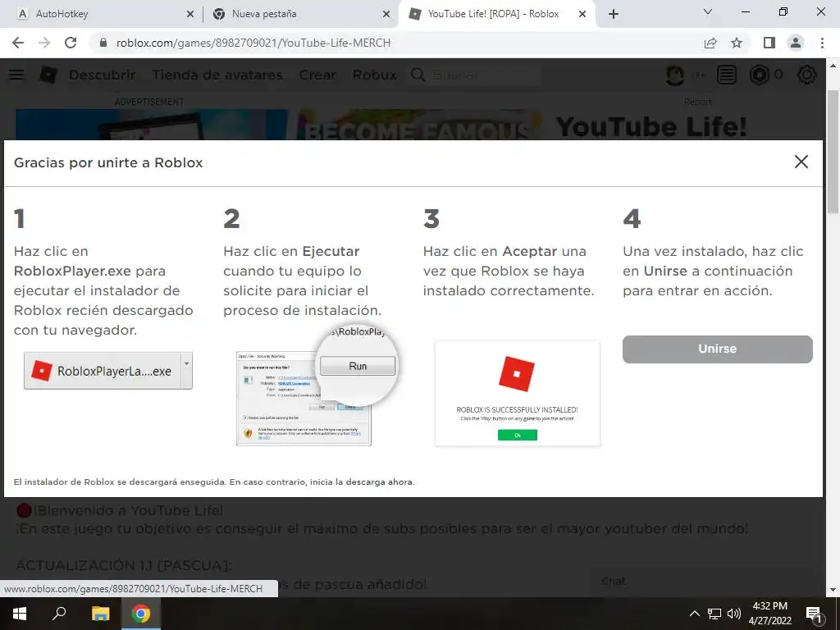Screen dimensions: 840x630
Task: Open the Robux menu item
Action: coord(374,75)
